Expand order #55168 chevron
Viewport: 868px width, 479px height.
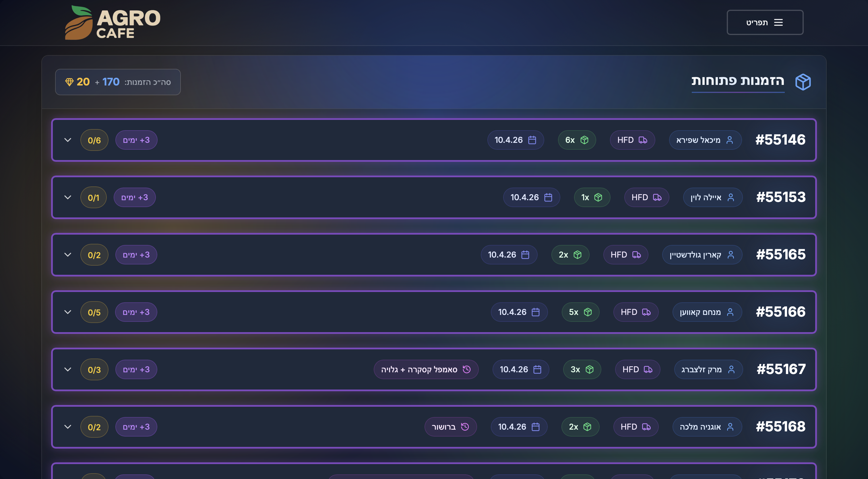click(x=68, y=427)
